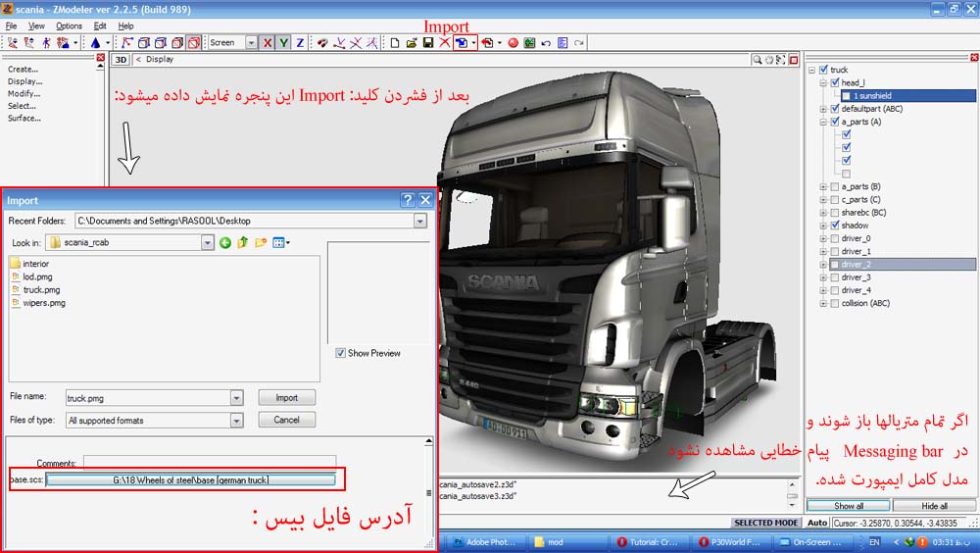980x553 pixels.
Task: Open the Modify... command group
Action: coord(24,94)
